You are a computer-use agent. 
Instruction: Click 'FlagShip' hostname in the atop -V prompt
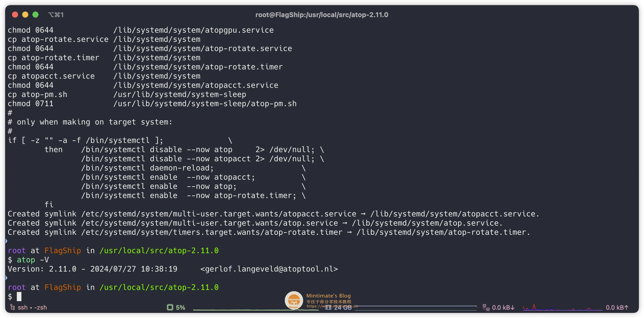[62, 251]
